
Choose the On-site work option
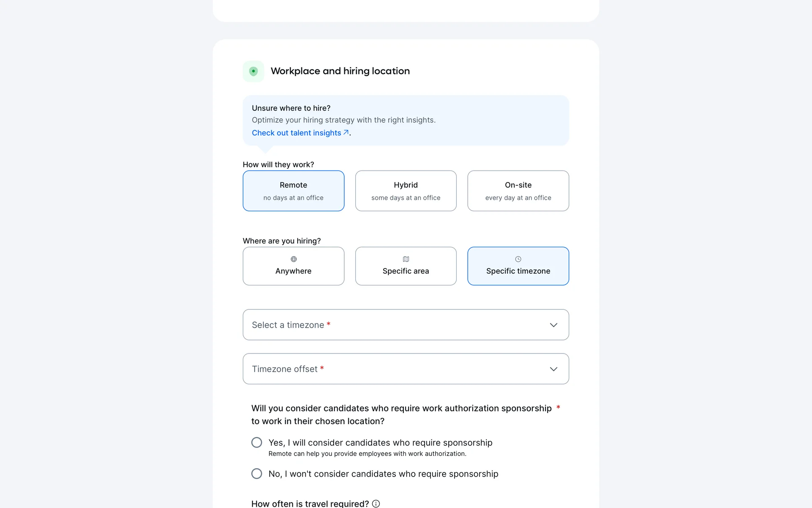[518, 191]
